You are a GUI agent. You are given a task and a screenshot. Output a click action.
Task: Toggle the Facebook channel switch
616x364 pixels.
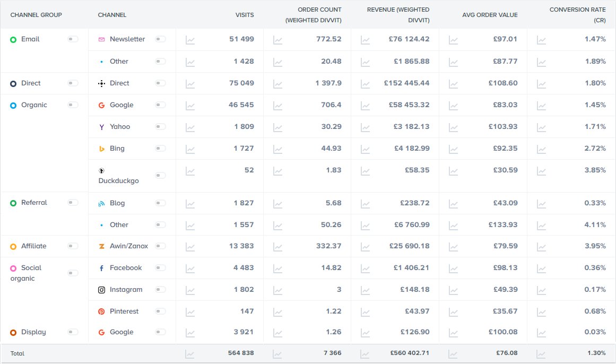tap(160, 268)
